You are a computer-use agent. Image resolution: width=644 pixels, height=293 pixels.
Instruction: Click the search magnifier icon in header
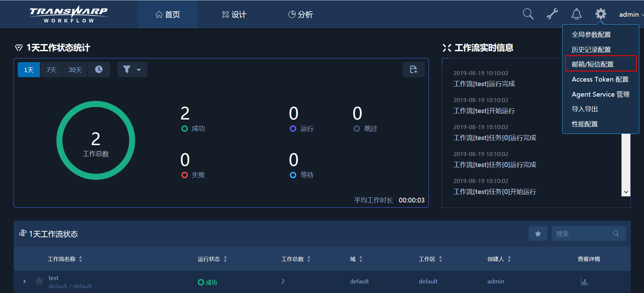[x=528, y=14]
